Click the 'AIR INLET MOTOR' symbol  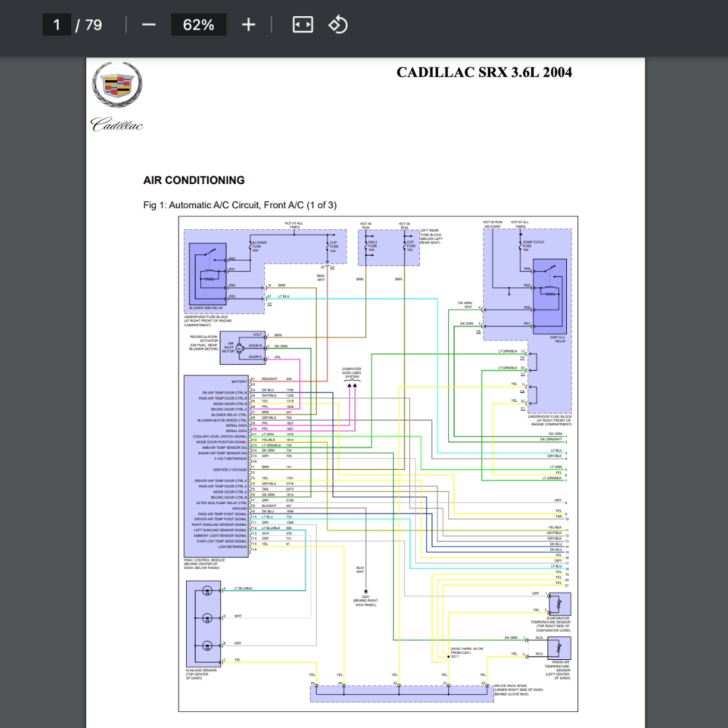[239, 348]
